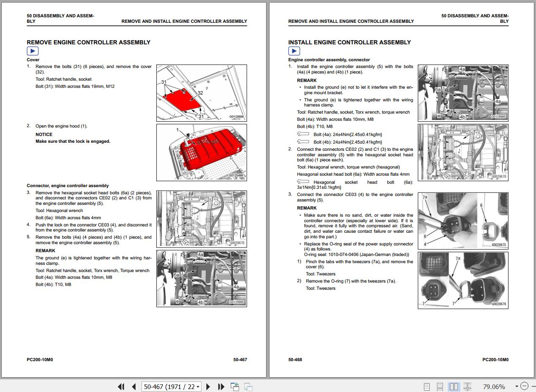This screenshot has width=536, height=392.
Task: Click the torque value '3±1Nm{0.31±0.1kgfm}'
Action: coord(319,187)
